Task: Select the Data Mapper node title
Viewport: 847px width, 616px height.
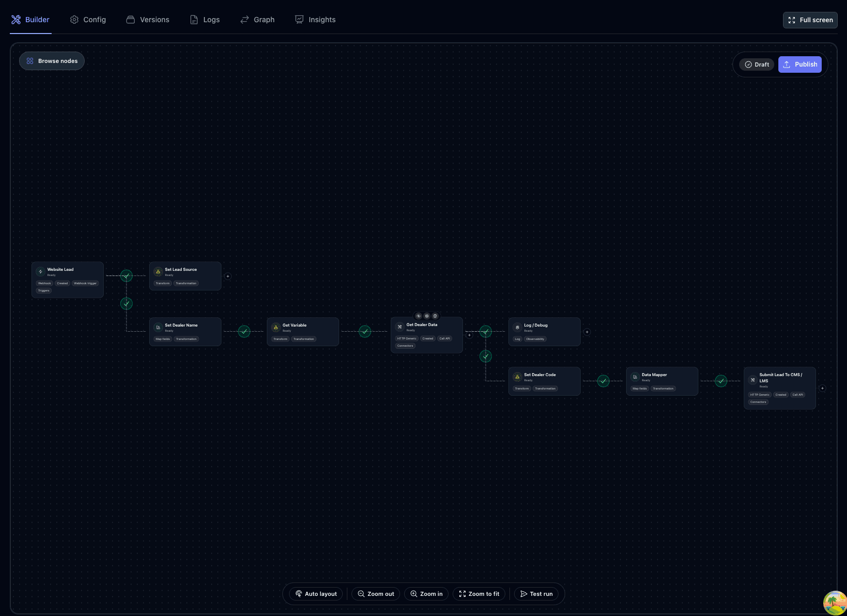Action: tap(654, 375)
